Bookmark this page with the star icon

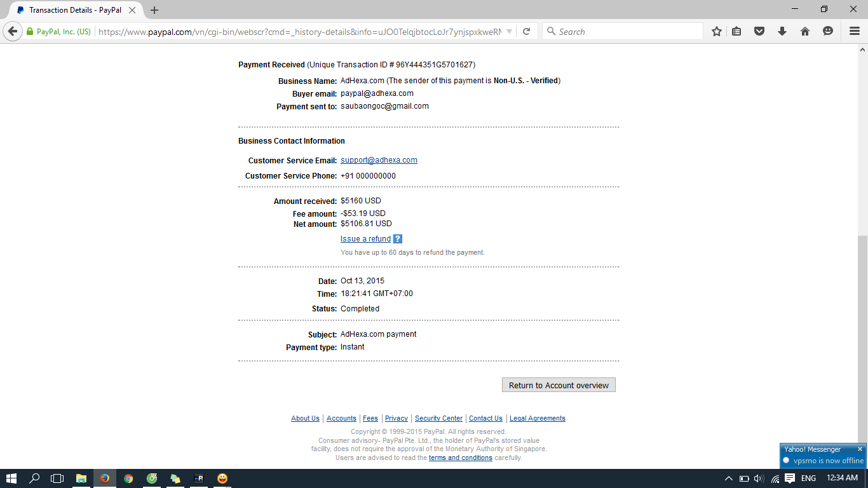[717, 31]
